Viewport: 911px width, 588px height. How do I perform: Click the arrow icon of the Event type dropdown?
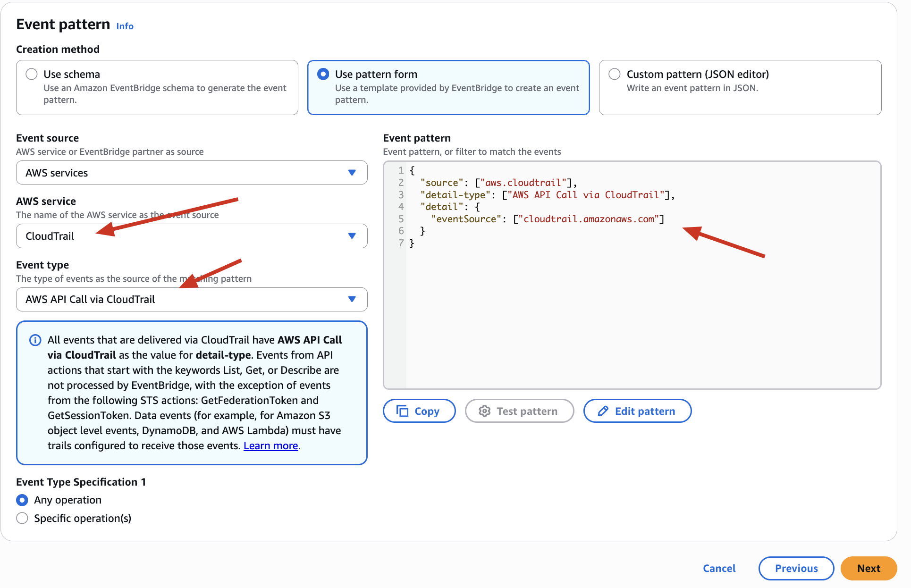pyautogui.click(x=352, y=299)
